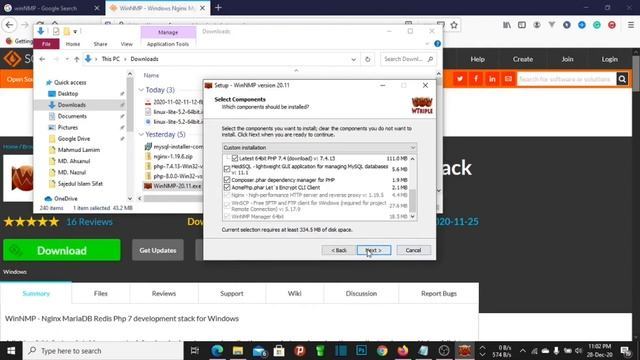
Task: Switch to the Wiki tab on SourceForge
Action: coord(294,293)
